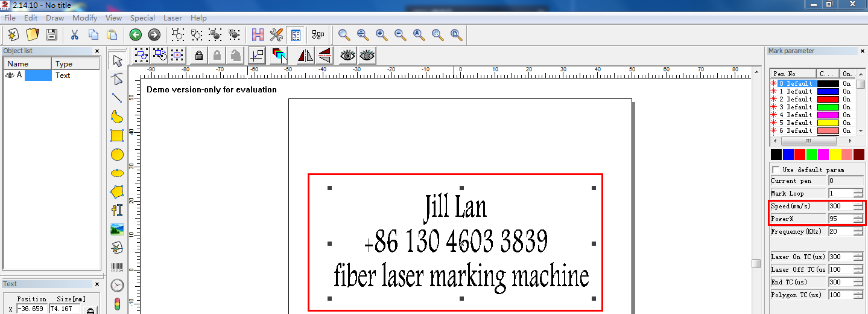Screen dimensions: 868x314
Task: Click the Power% spinner arrows
Action: [x=858, y=219]
